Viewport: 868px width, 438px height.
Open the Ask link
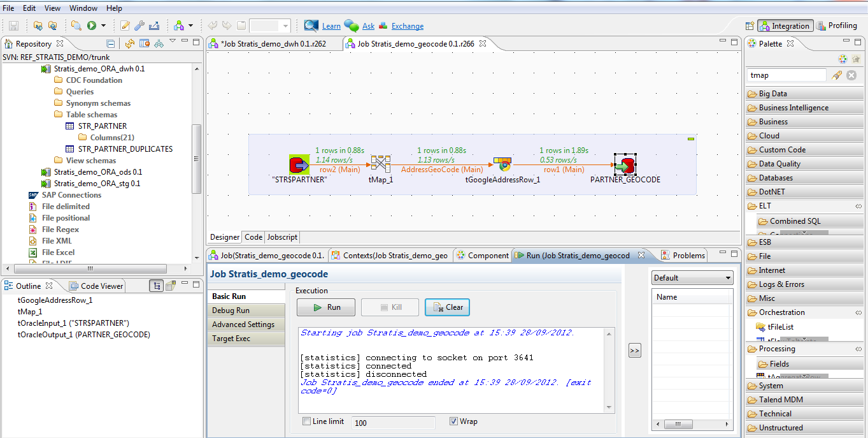coord(368,26)
